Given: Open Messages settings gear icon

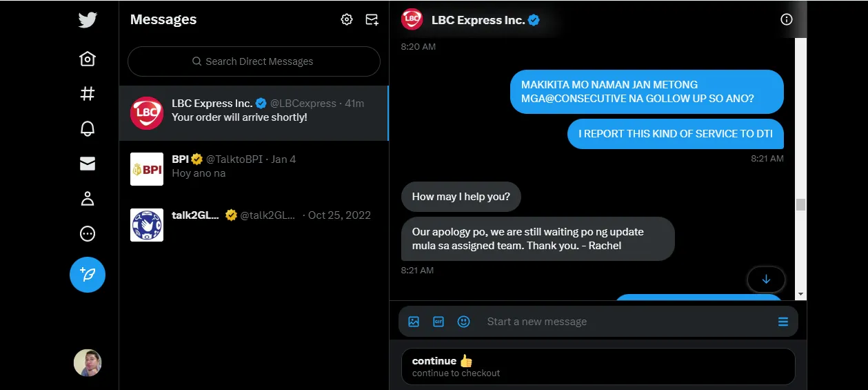Looking at the screenshot, I should pyautogui.click(x=347, y=19).
